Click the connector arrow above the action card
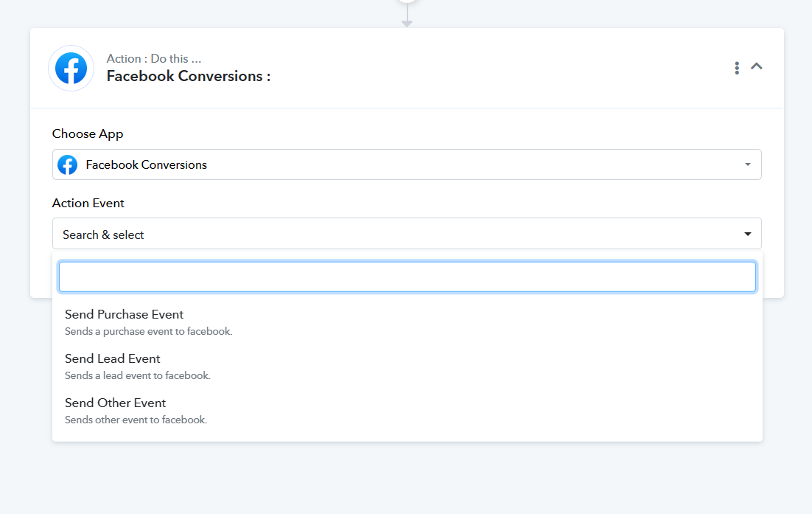 point(407,15)
